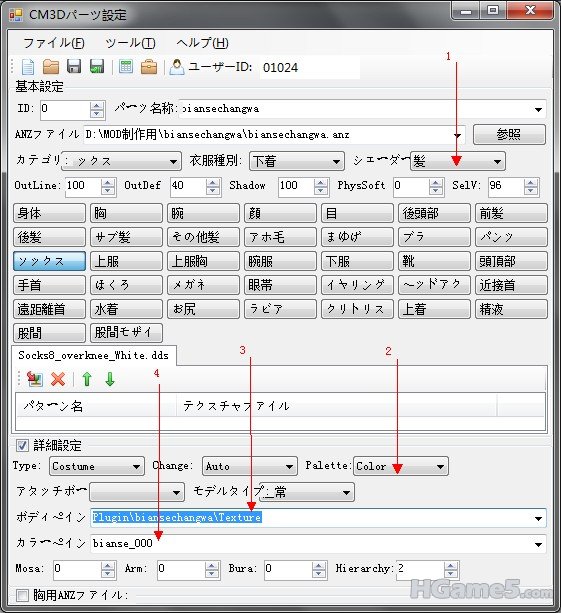Click the black floppy save icon
This screenshot has height=613, width=561.
pyautogui.click(x=74, y=67)
